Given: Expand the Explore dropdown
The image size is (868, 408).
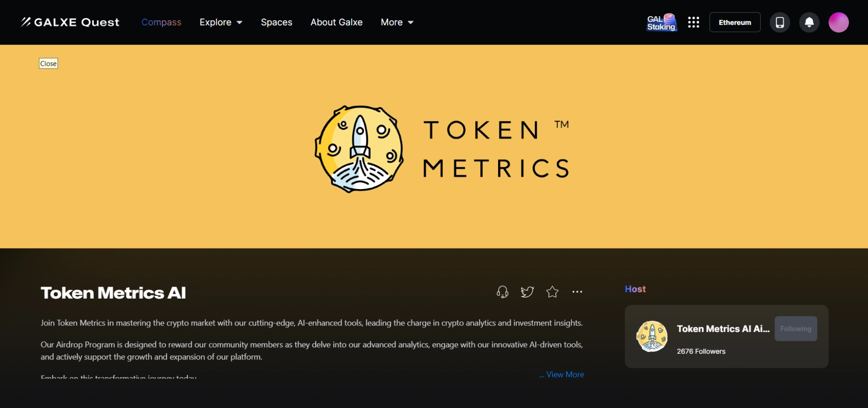Looking at the screenshot, I should point(221,22).
